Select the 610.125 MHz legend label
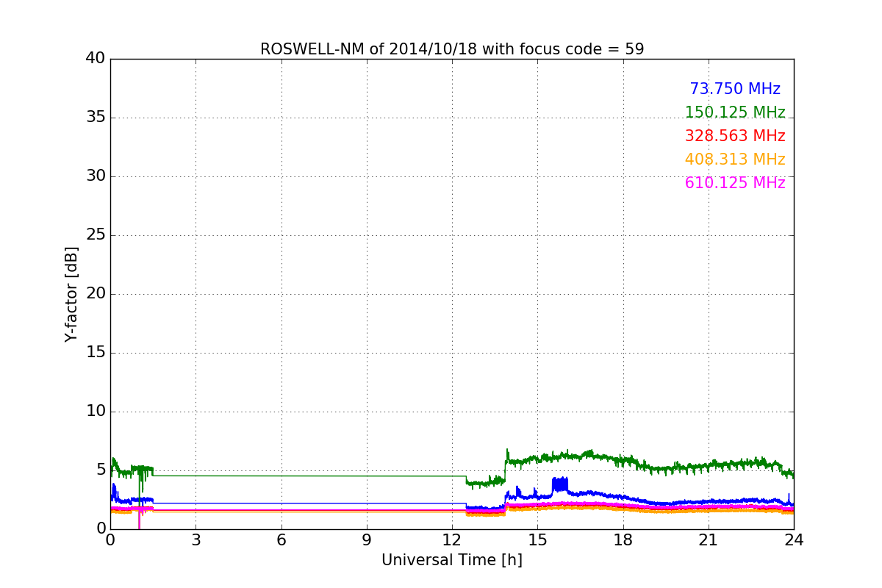Image resolution: width=882 pixels, height=588 pixels. [735, 183]
